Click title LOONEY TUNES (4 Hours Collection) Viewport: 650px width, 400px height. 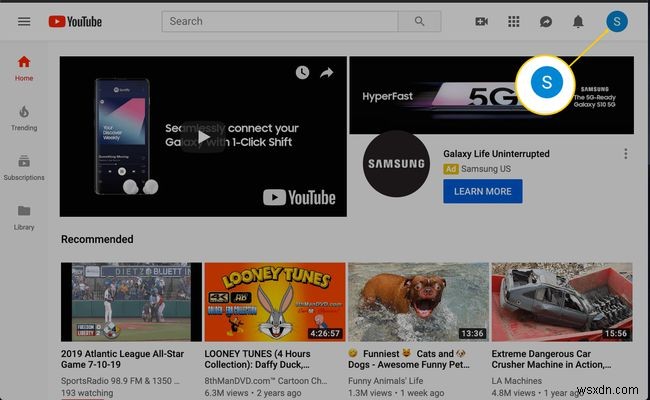(257, 359)
